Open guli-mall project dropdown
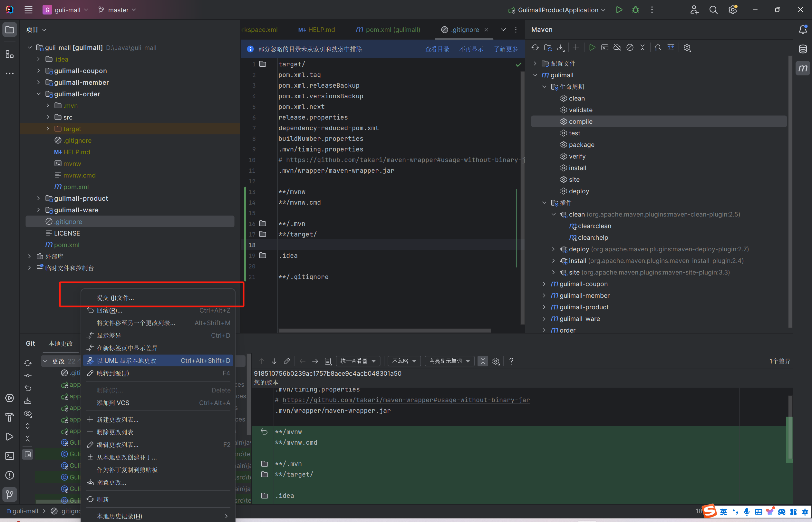The width and height of the screenshot is (812, 522). pyautogui.click(x=65, y=10)
